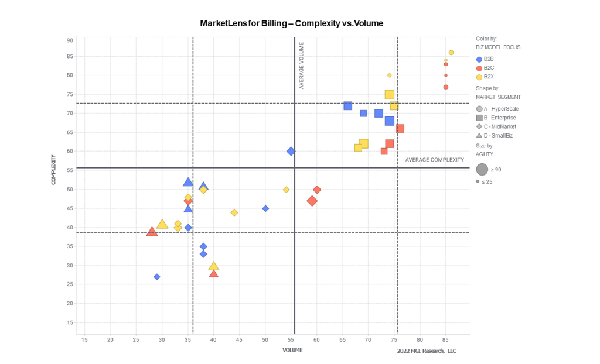Select the rightmost red square data point

(400, 129)
